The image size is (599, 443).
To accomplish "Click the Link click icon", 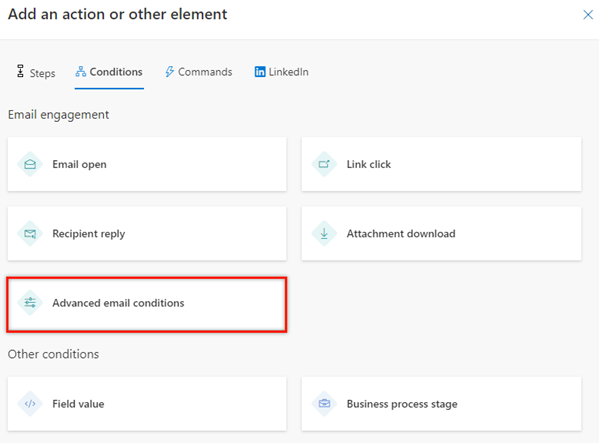I will coord(324,164).
